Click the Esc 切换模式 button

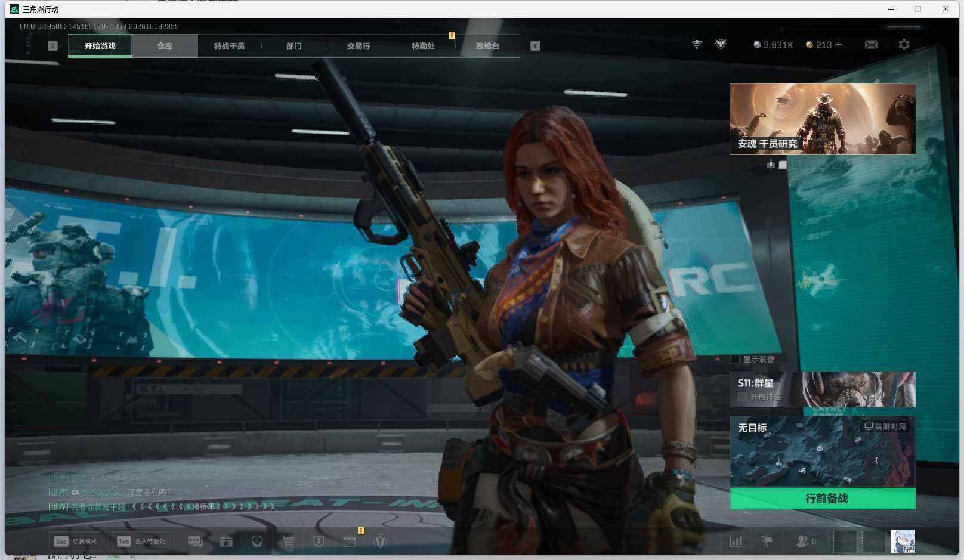point(75,542)
